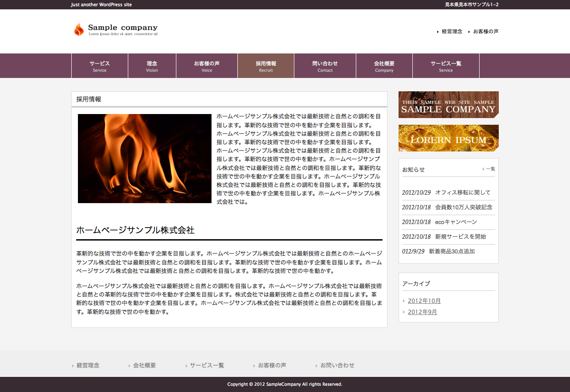This screenshot has height=392, width=570.
Task: Select 会社概要 Company nav tab
Action: point(384,66)
